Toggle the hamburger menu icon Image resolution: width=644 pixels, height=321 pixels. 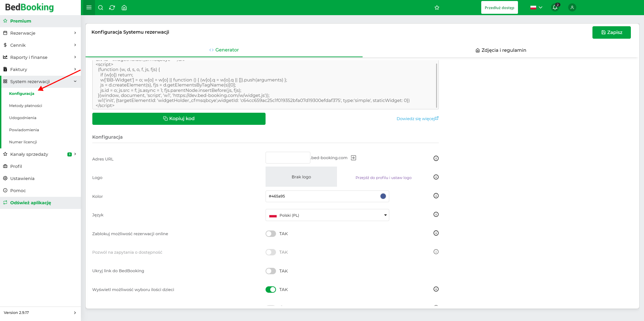(x=89, y=7)
